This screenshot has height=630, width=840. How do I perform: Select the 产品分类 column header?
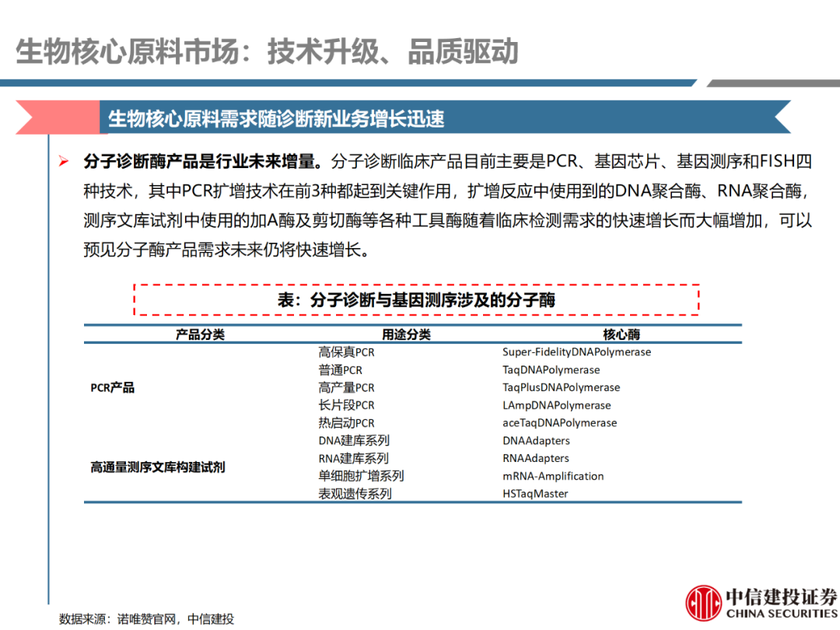click(x=200, y=334)
